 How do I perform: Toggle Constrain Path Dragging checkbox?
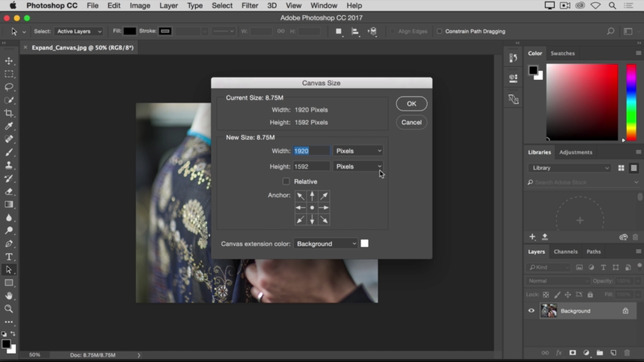[x=439, y=31]
